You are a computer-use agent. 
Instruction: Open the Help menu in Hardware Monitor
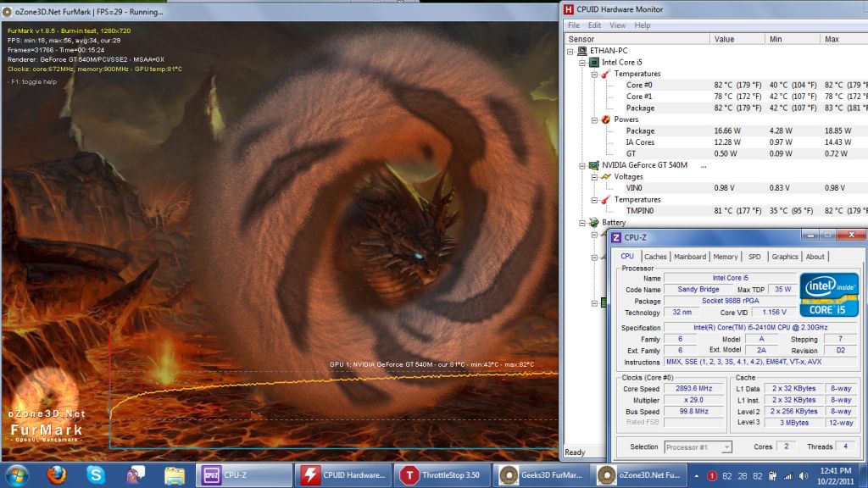[643, 25]
